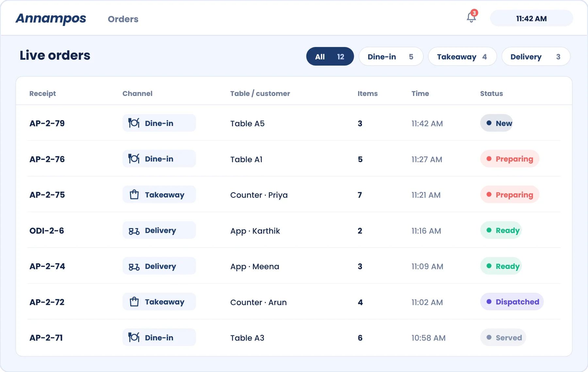The image size is (588, 372).
Task: Click the Time column header
Action: point(420,94)
